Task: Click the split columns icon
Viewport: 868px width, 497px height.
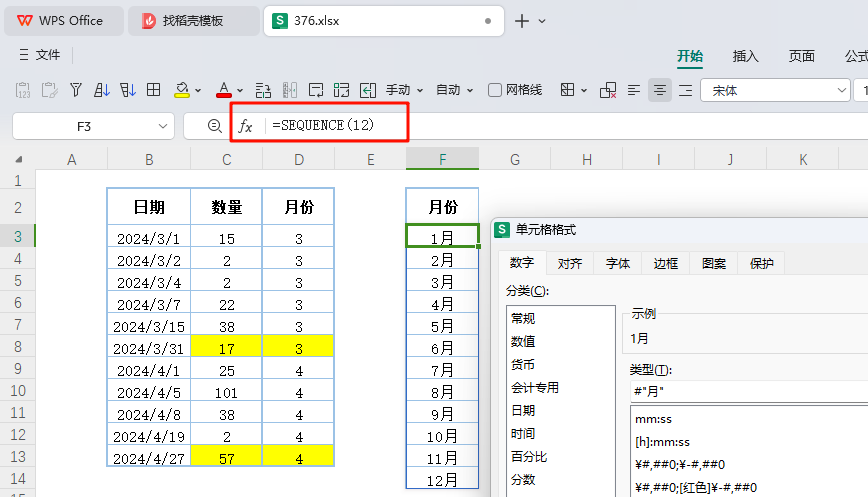Action: 290,90
